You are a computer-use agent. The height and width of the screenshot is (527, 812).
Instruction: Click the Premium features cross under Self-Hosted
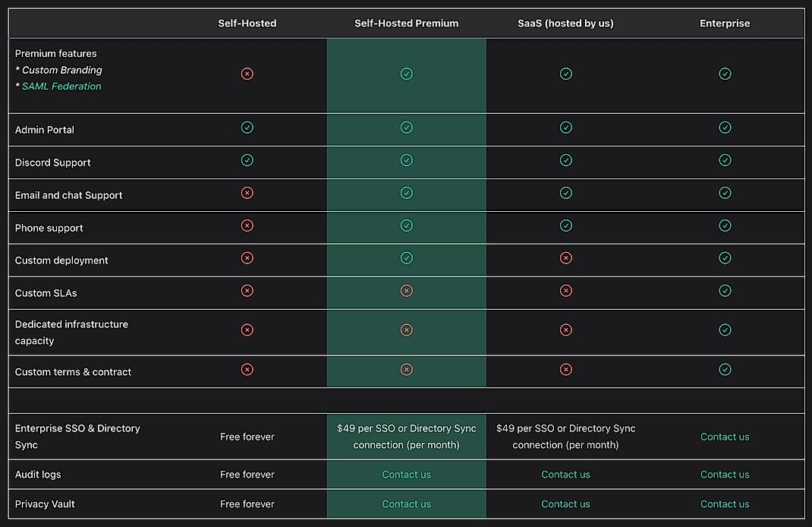(247, 74)
